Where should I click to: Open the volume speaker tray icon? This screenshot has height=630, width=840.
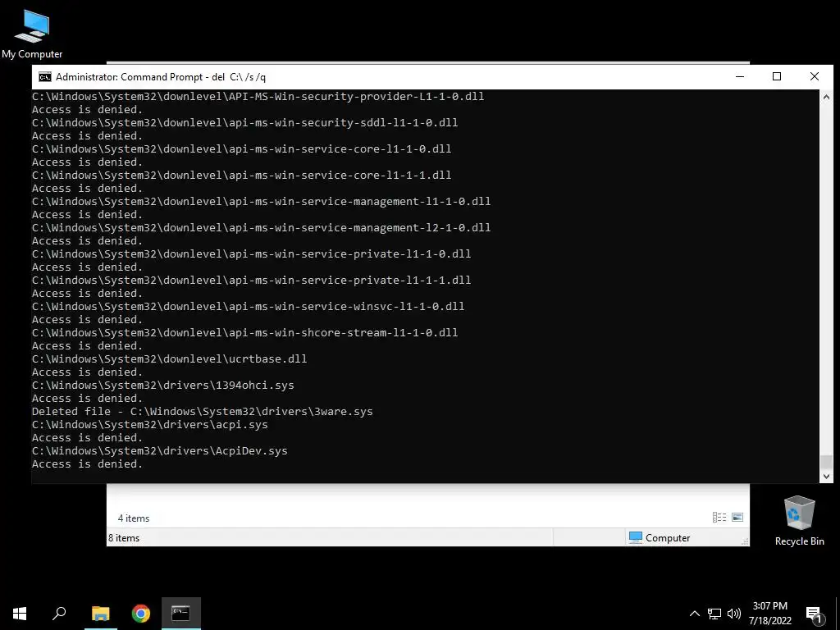(x=734, y=614)
